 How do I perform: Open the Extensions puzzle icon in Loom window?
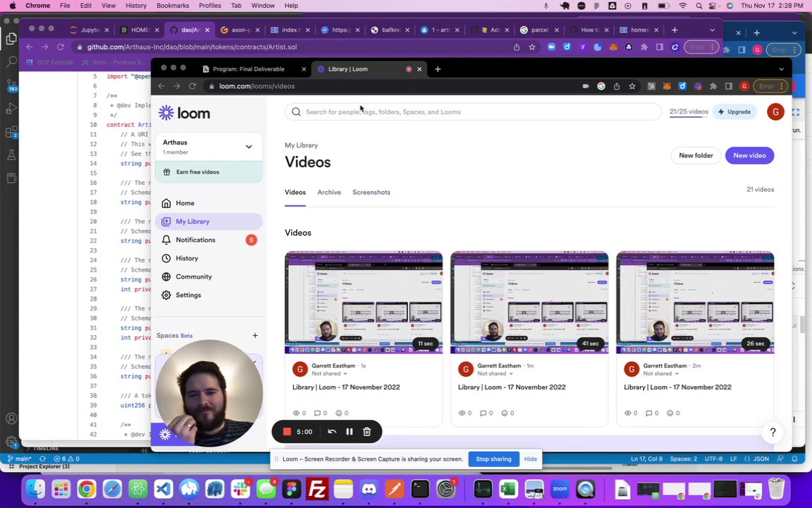tap(713, 86)
